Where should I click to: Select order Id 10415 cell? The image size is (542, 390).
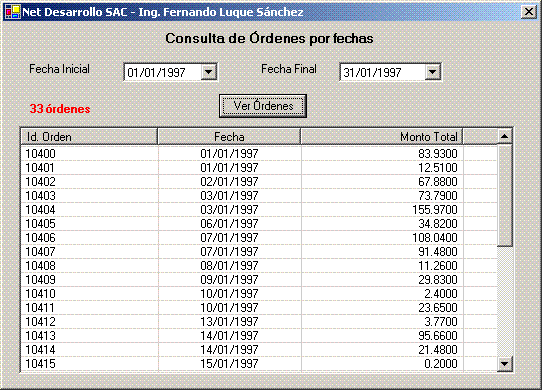pyautogui.click(x=90, y=364)
